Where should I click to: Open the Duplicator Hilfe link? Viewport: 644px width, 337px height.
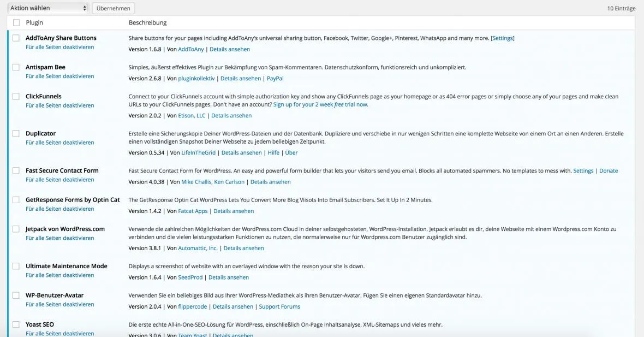[x=273, y=152]
